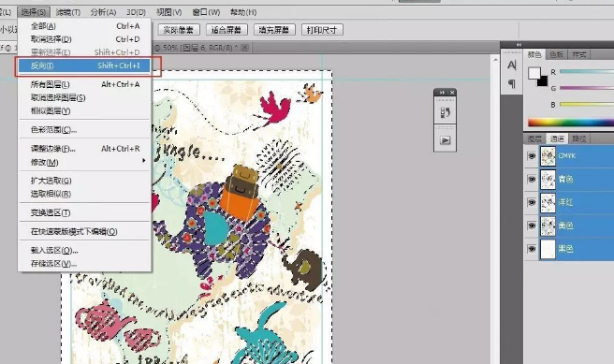
Task: Open the History panel icon
Action: (x=445, y=112)
